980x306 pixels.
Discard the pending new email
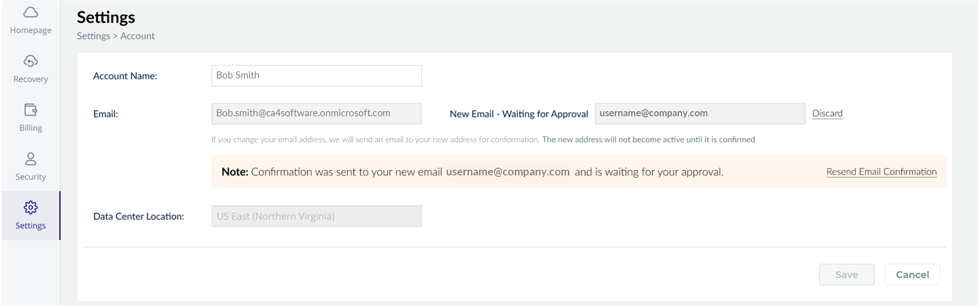pos(827,113)
